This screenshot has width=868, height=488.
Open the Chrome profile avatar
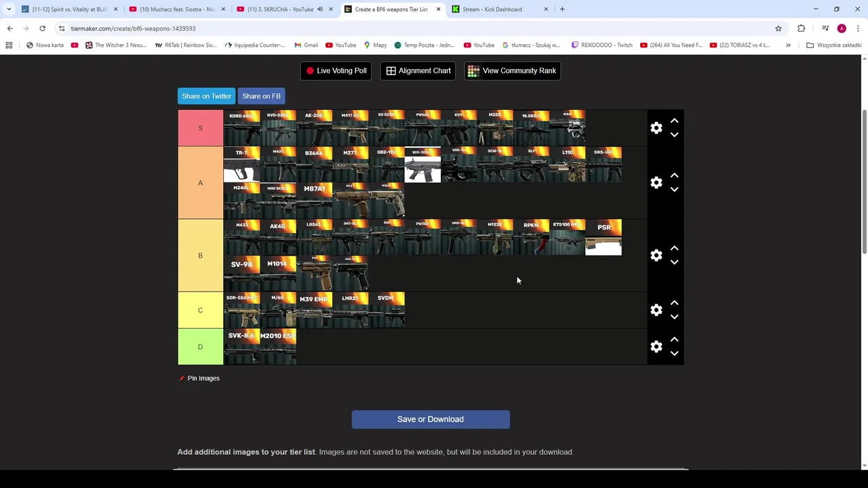[x=842, y=28]
